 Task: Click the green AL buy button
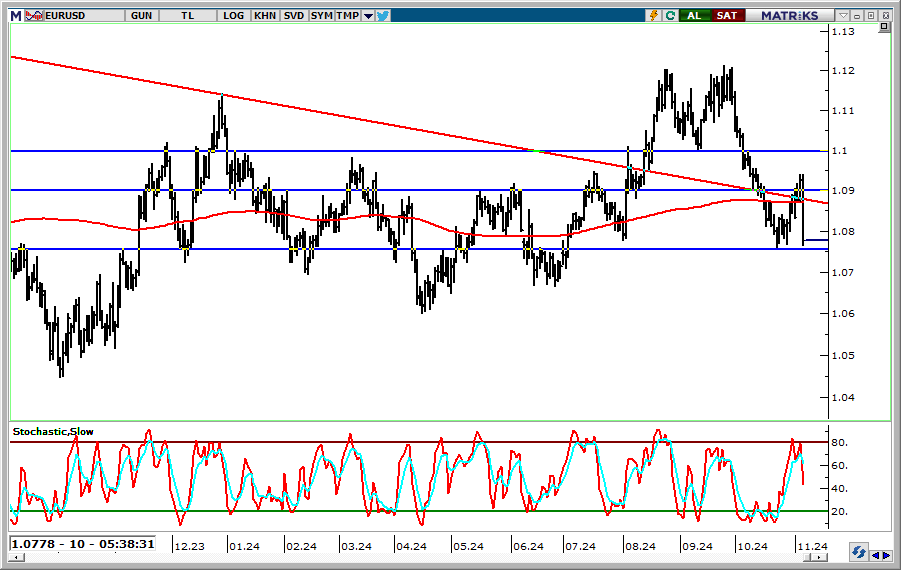point(694,16)
